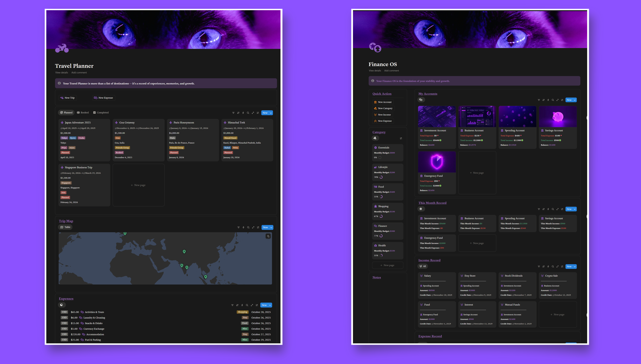Open the Savings Account piggy bank thumbnail
Screen dimensions: 641x364
pos(558,116)
